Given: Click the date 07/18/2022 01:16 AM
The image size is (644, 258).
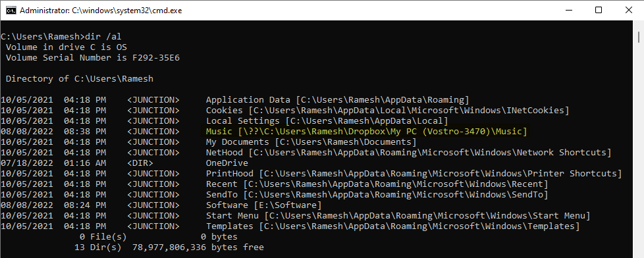Looking at the screenshot, I should (x=53, y=163).
